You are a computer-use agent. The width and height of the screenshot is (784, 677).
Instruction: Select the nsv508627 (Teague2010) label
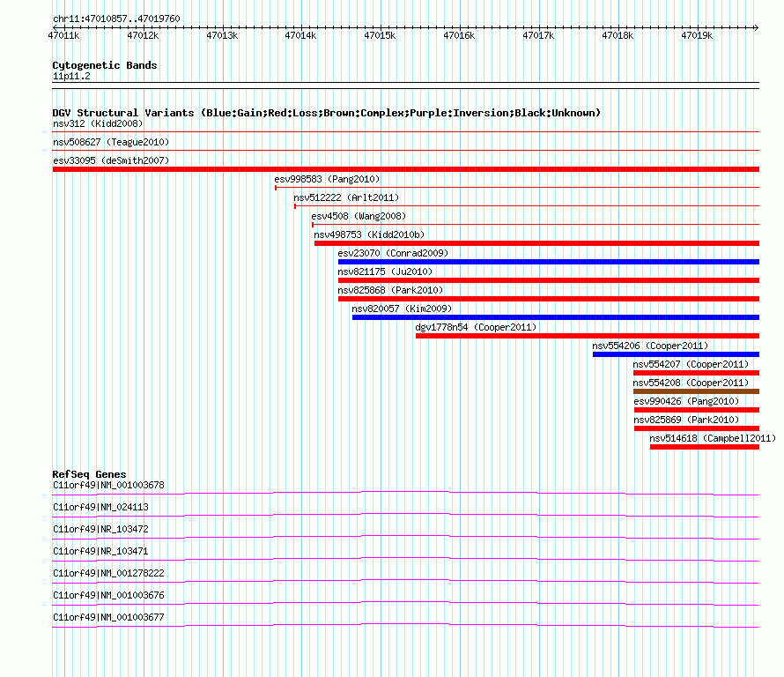click(111, 142)
